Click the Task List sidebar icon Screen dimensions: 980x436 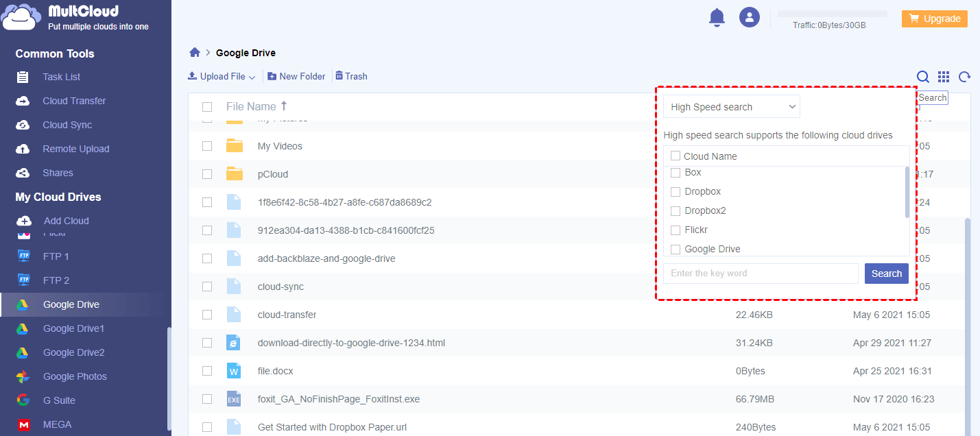23,77
